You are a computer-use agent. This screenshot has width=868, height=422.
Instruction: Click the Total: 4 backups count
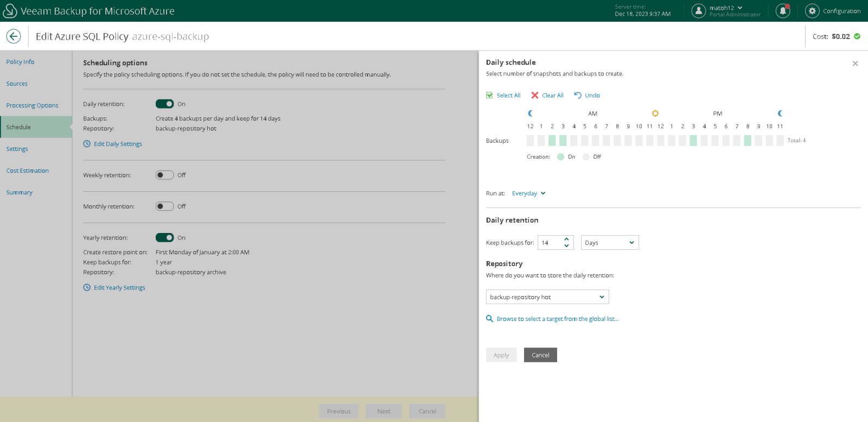(x=796, y=140)
